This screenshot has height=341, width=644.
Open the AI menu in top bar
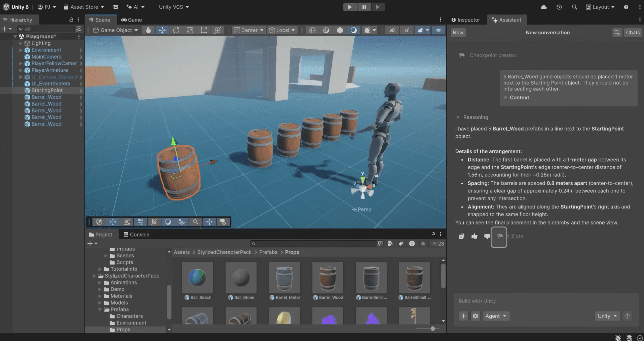coord(135,7)
